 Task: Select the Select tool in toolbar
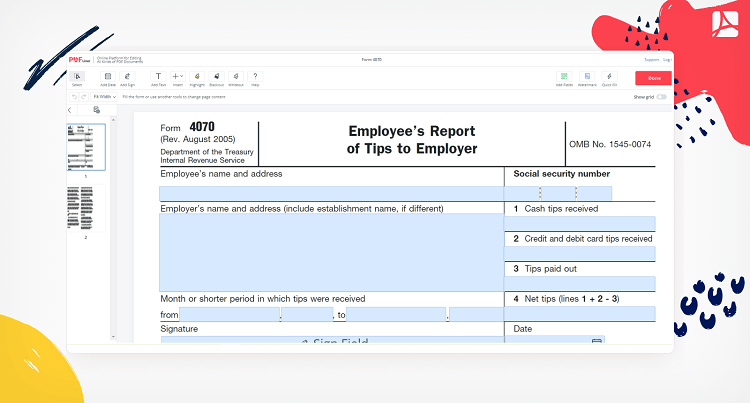(77, 78)
